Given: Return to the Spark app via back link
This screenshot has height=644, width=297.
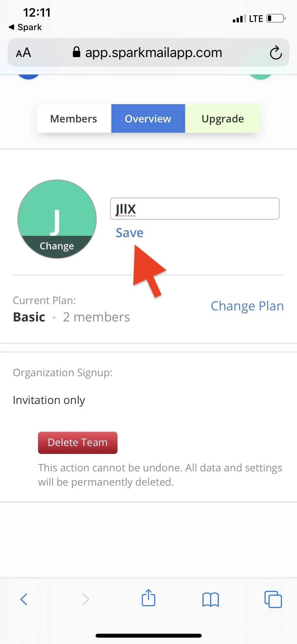Looking at the screenshot, I should tap(25, 27).
